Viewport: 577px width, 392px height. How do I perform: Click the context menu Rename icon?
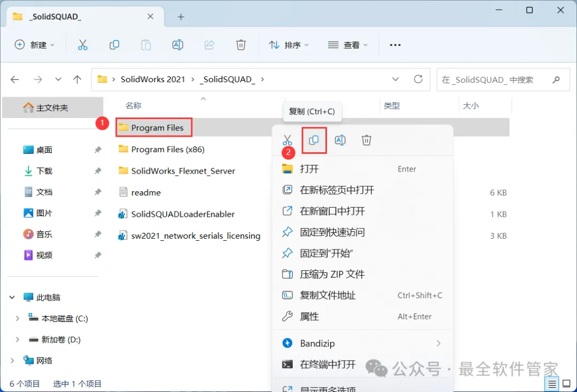(340, 140)
